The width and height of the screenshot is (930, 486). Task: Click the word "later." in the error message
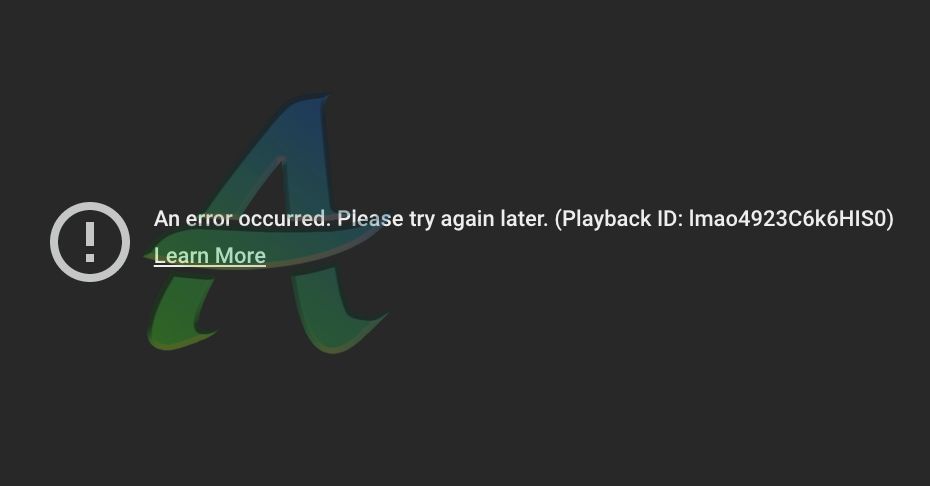click(524, 219)
